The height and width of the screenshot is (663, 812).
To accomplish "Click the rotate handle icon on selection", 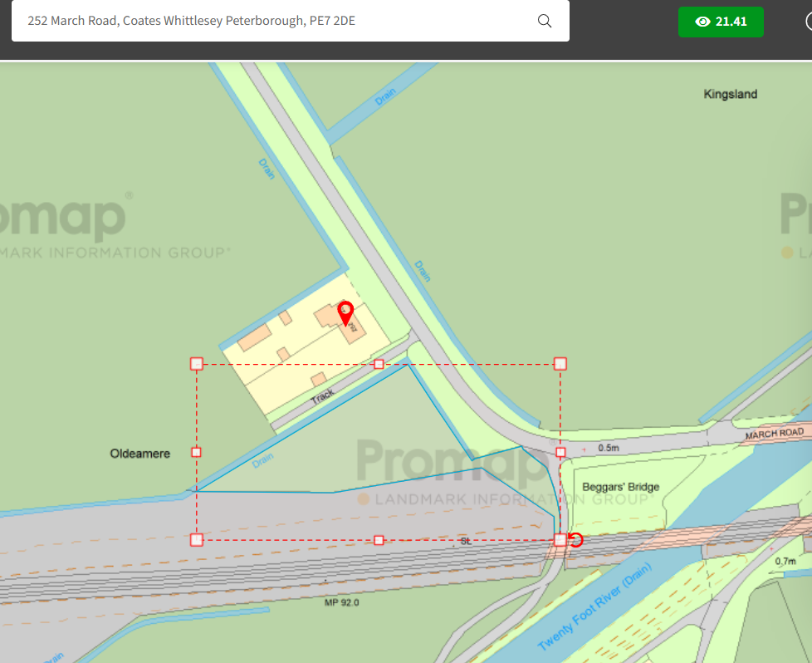I will point(576,540).
